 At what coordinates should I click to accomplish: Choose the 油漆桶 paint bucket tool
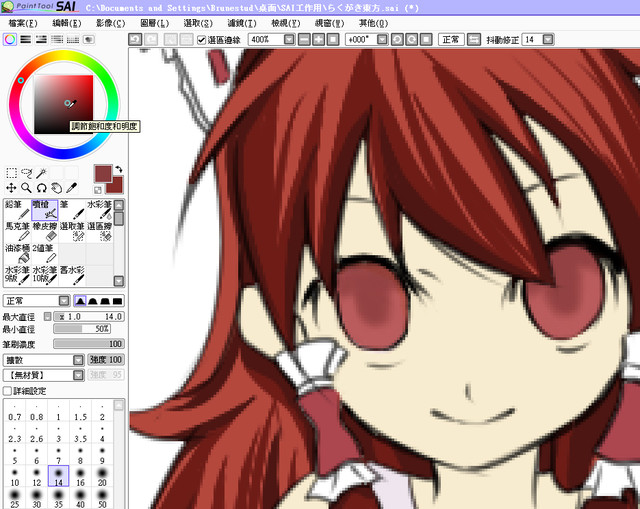[x=17, y=254]
